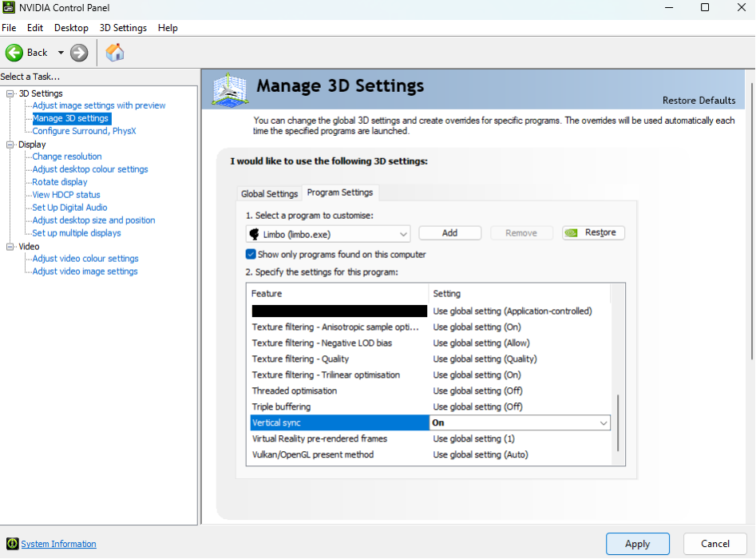This screenshot has width=756, height=559.
Task: Click the Forward arrow icon
Action: point(79,53)
